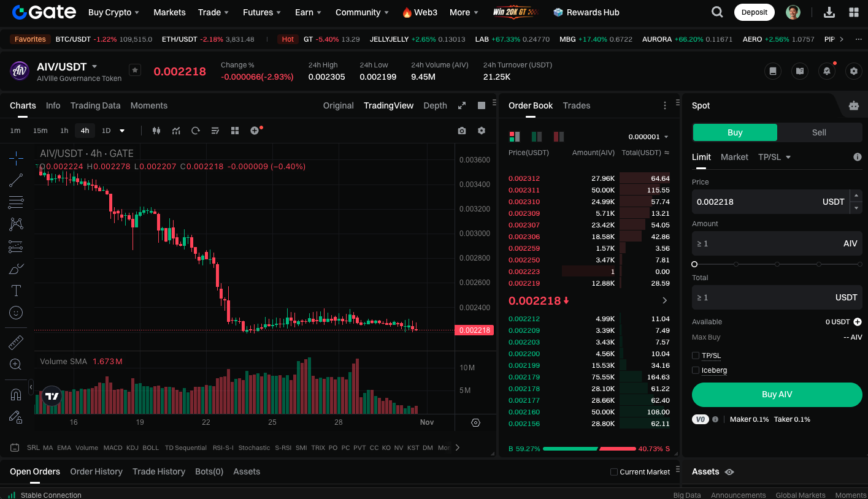Add AIV/USDT to favorites star
868x499 pixels.
coord(135,70)
